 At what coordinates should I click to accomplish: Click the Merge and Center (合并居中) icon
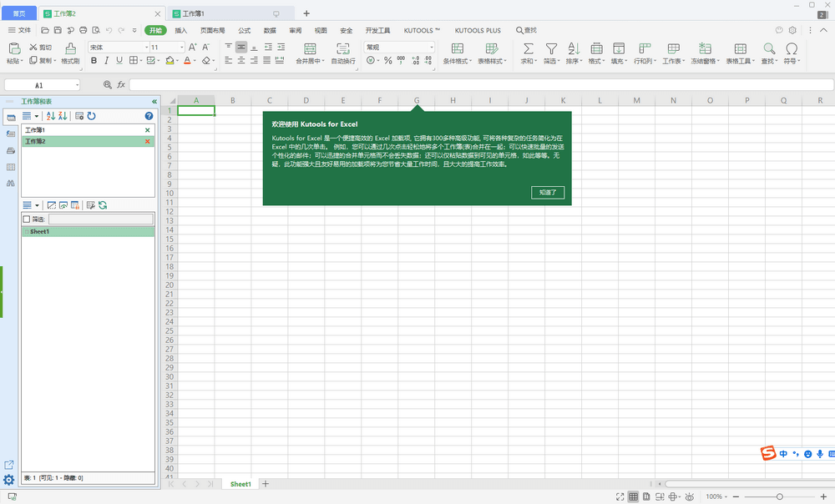click(310, 48)
